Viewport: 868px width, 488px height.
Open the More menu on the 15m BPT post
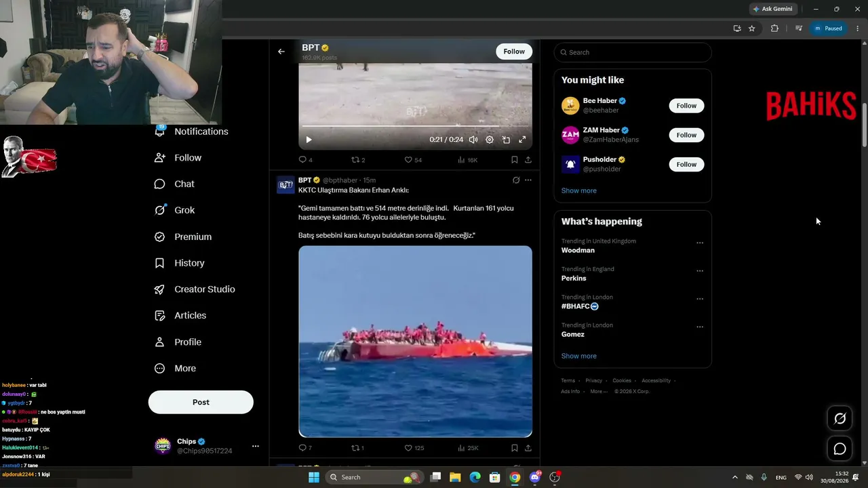coord(528,180)
